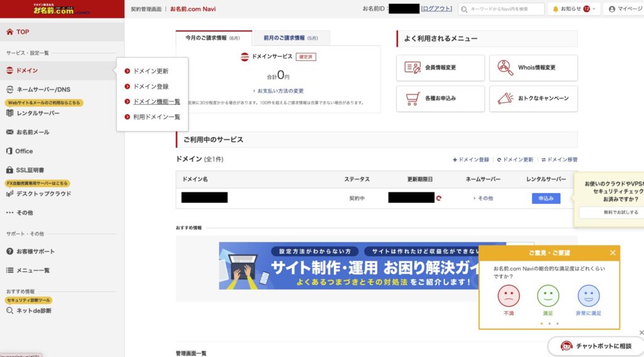The image size is (644, 357).
Task: Select the 不満 red face rating
Action: tap(508, 296)
